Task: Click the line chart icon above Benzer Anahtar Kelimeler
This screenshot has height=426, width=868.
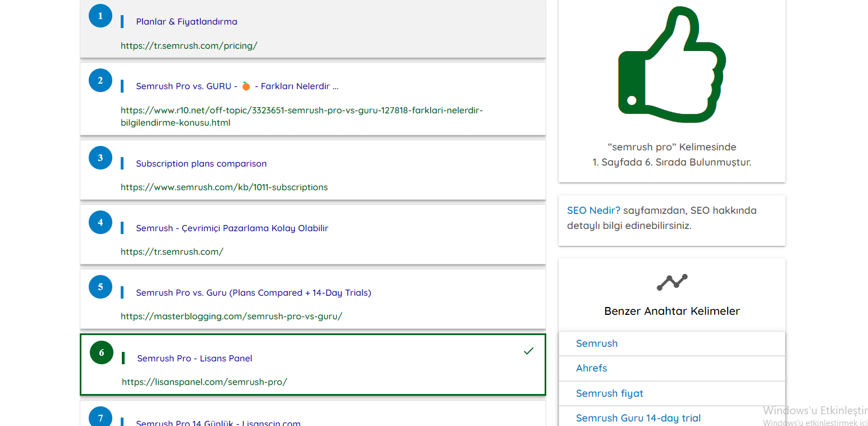Action: (672, 282)
